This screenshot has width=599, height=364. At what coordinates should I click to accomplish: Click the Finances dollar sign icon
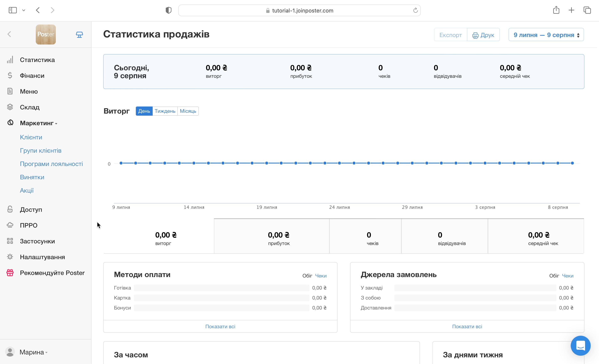10,76
